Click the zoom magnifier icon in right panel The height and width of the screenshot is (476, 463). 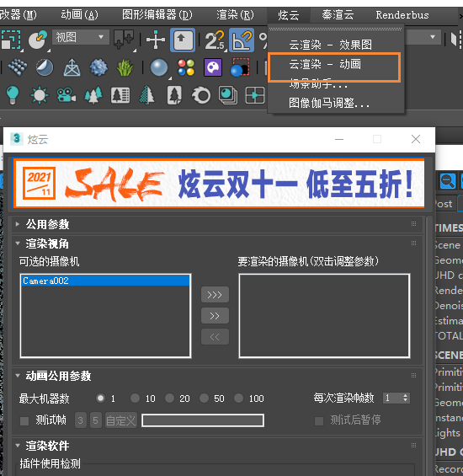click(x=448, y=181)
